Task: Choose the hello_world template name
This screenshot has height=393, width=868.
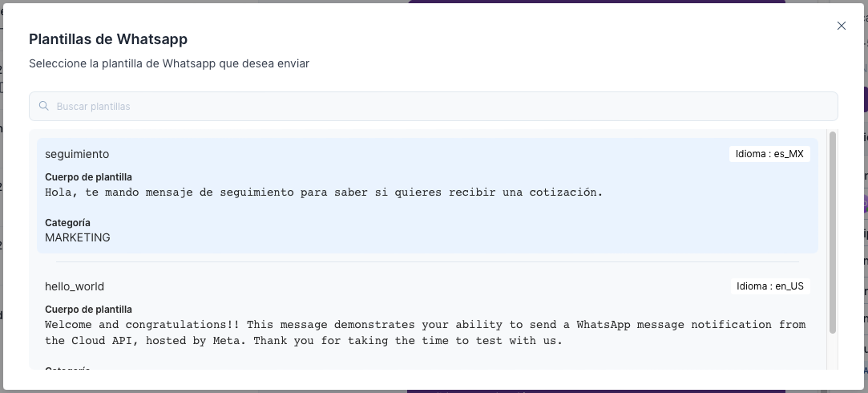Action: (75, 286)
